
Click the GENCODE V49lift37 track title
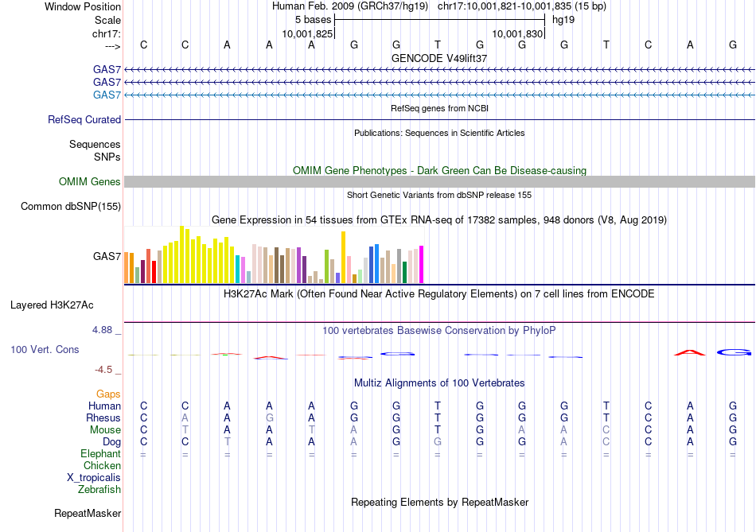[x=439, y=58]
